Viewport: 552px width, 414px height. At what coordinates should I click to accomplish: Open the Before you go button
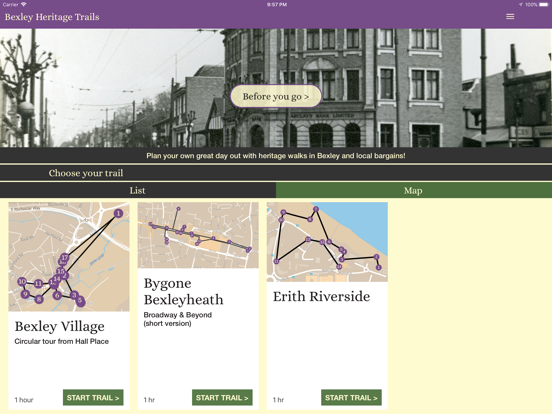(x=276, y=96)
